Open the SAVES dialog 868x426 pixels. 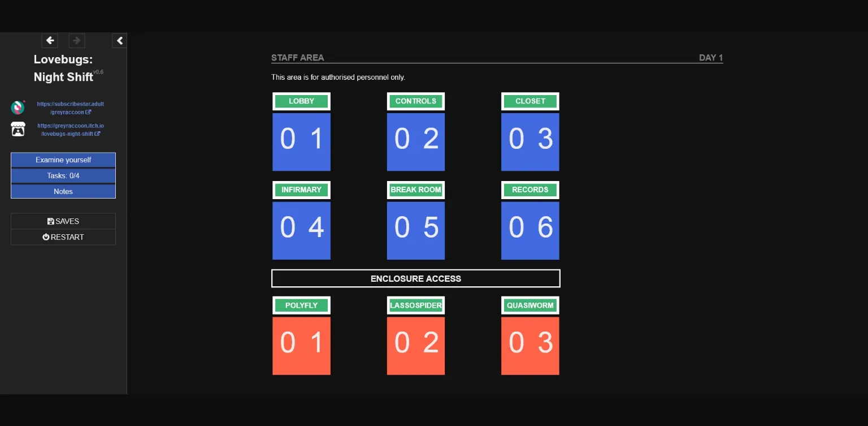(x=63, y=221)
